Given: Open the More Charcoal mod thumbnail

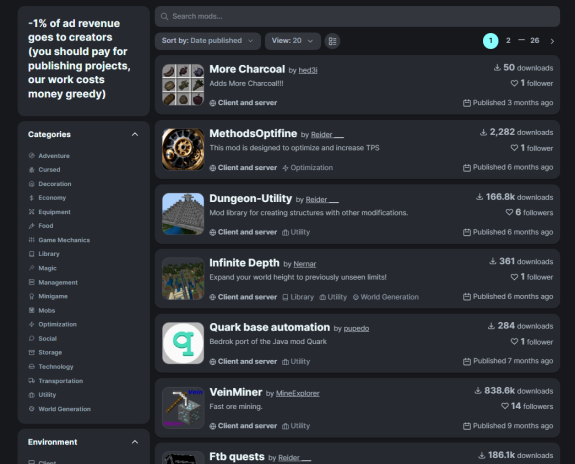Looking at the screenshot, I should click(x=183, y=85).
